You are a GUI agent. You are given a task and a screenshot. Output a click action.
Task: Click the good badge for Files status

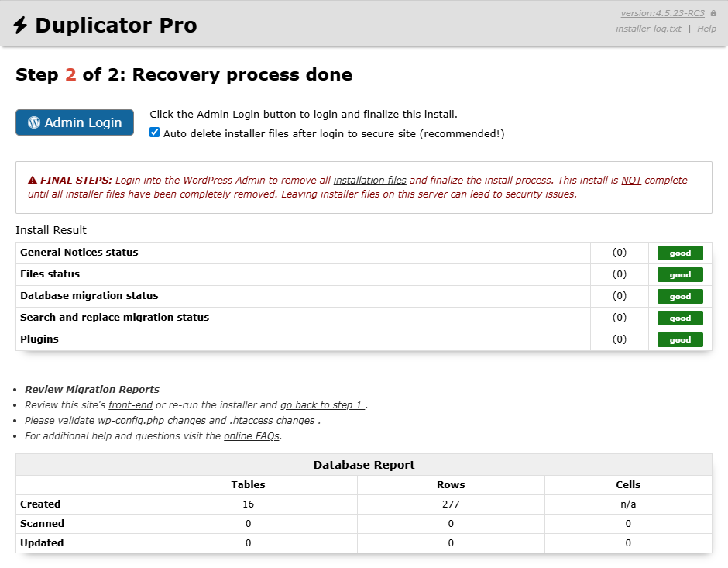(x=680, y=274)
